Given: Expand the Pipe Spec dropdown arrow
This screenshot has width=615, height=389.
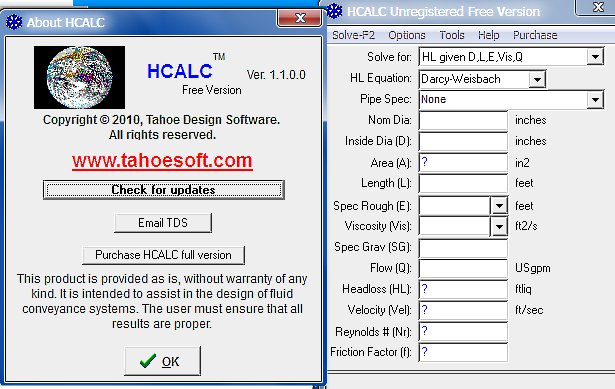Looking at the screenshot, I should click(595, 100).
